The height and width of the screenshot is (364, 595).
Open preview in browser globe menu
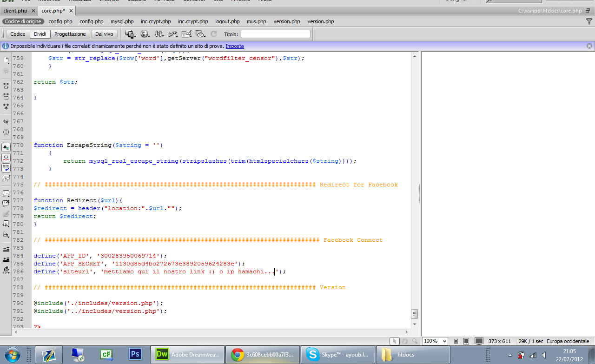coord(145,34)
